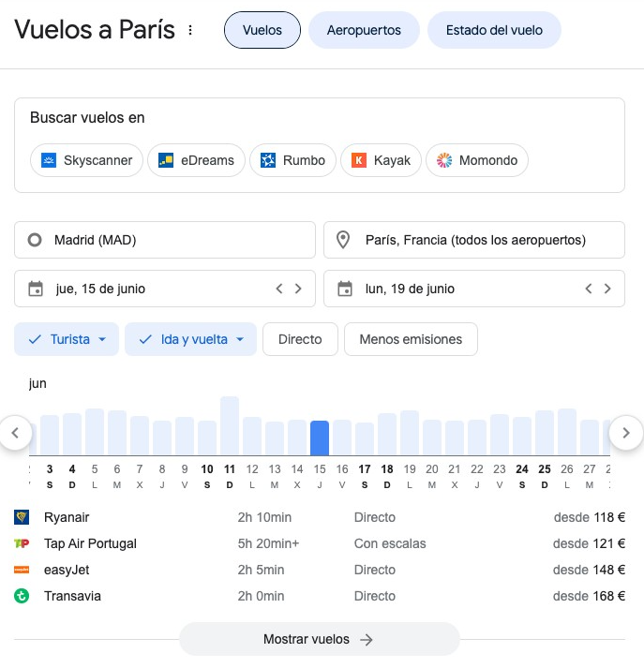Select the June 19 price bar
This screenshot has height=668, width=644.
tap(410, 433)
